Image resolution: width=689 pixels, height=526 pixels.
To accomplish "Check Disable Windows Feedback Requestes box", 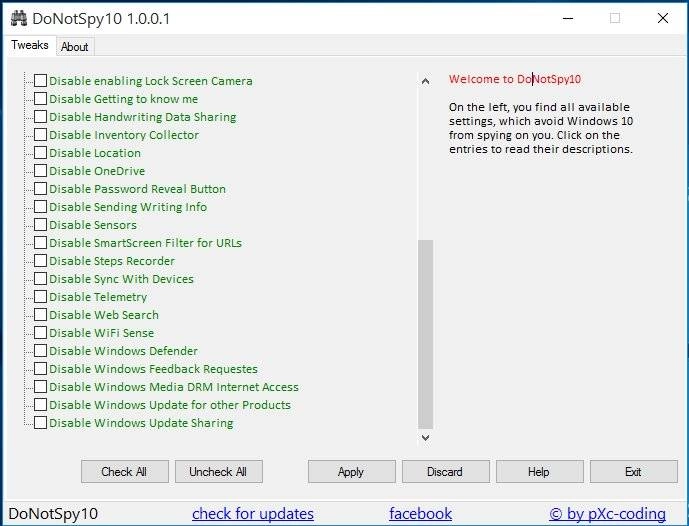I will pyautogui.click(x=40, y=369).
